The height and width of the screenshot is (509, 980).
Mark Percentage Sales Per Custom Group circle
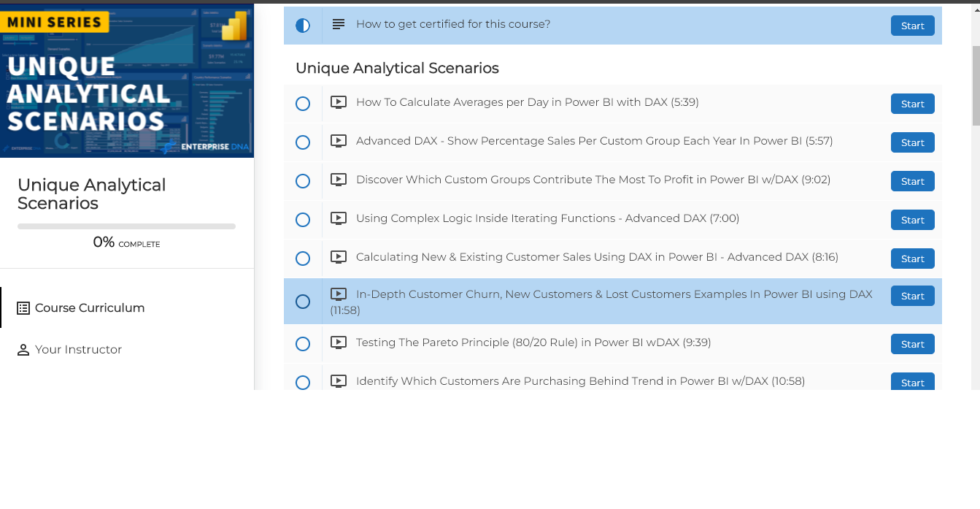(303, 142)
